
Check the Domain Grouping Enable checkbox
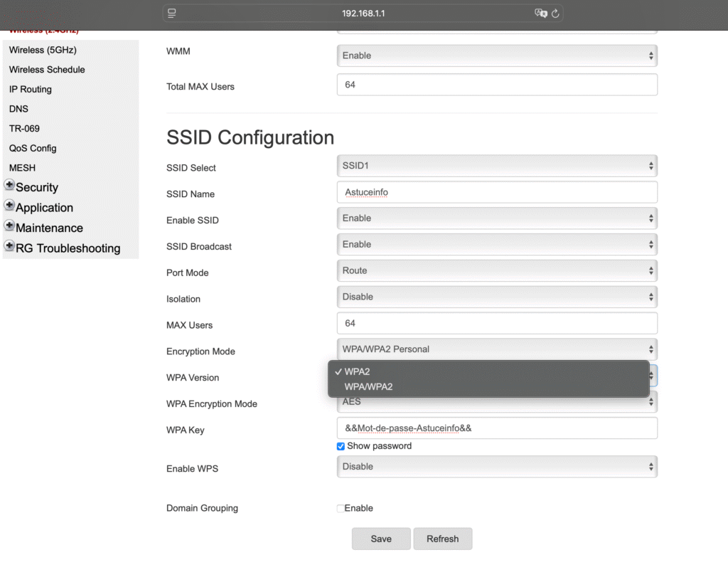pyautogui.click(x=341, y=509)
